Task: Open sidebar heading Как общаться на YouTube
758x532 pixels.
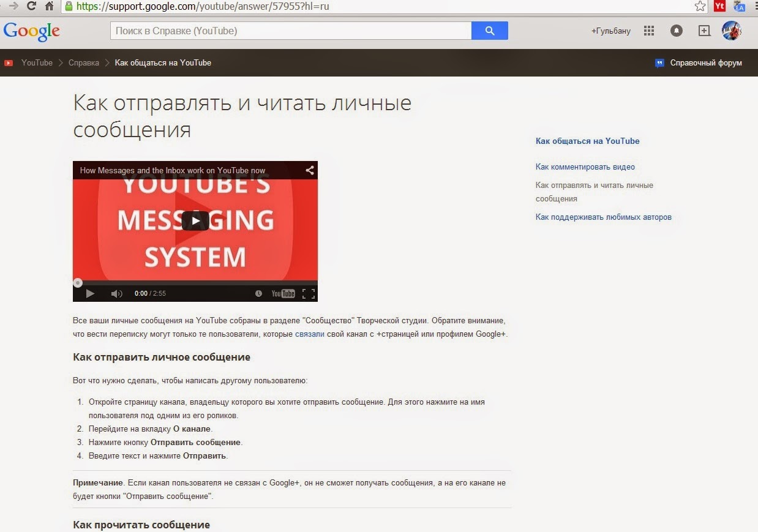Action: pyautogui.click(x=587, y=141)
